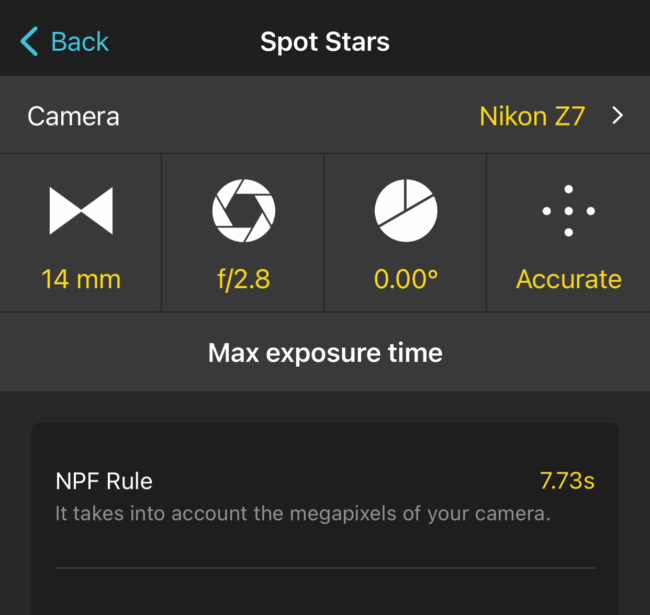Tap the accuracy dots icon
This screenshot has height=615, width=650.
568,211
